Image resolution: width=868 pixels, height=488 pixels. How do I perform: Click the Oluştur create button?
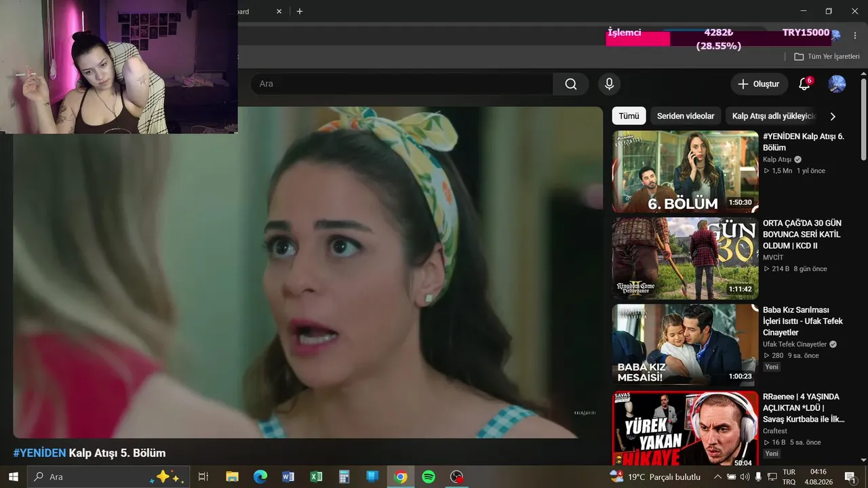pos(759,84)
